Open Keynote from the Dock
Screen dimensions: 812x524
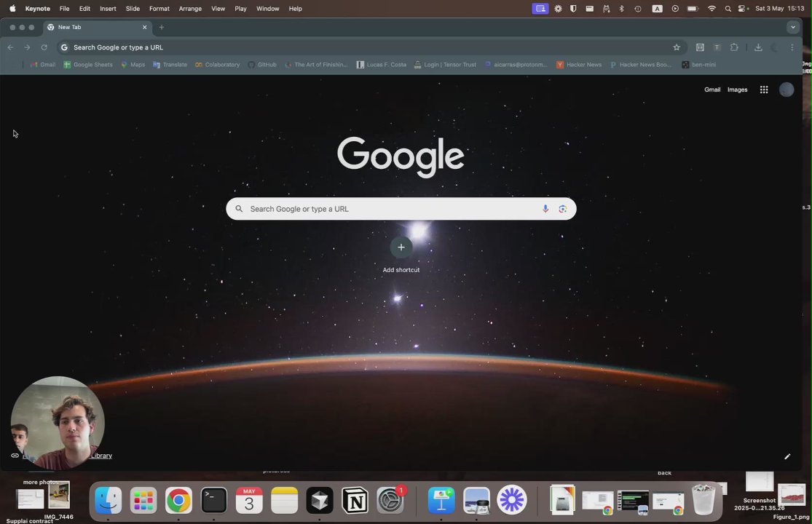click(x=441, y=500)
